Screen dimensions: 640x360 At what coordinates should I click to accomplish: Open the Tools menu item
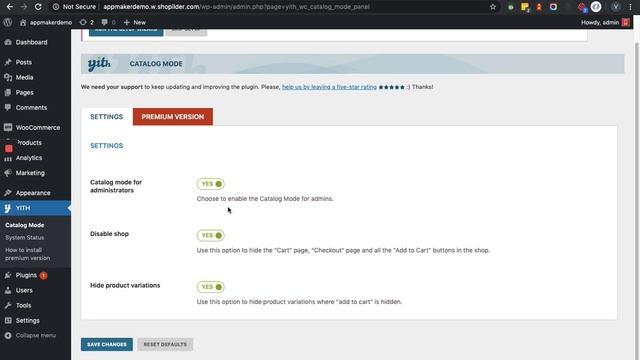[x=23, y=306]
